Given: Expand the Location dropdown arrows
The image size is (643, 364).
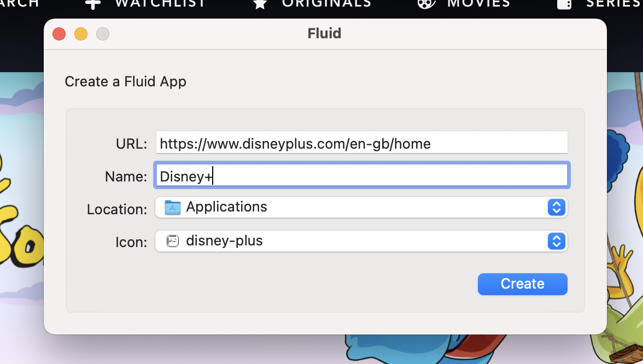Looking at the screenshot, I should (556, 207).
